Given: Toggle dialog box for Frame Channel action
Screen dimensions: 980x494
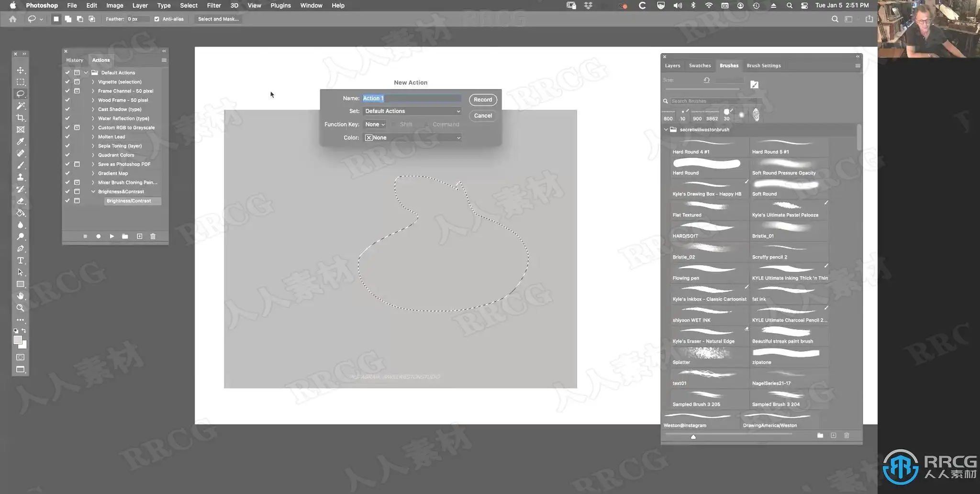Looking at the screenshot, I should (x=77, y=91).
